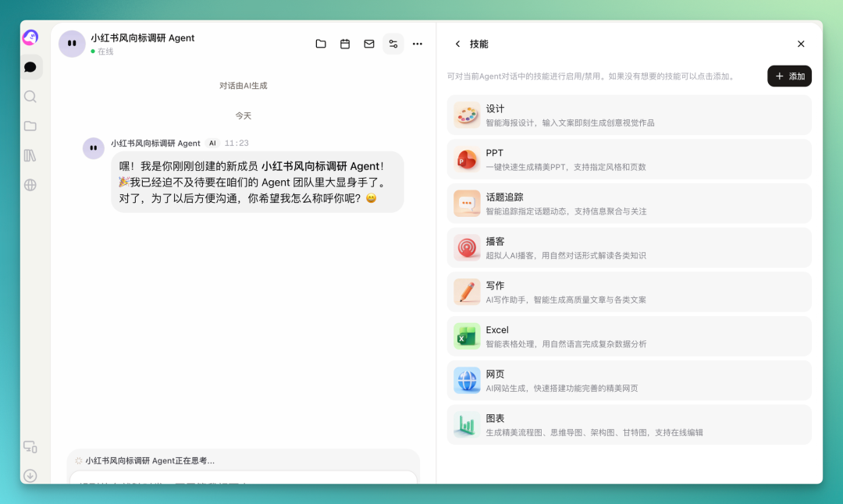
Task: Open the folder icon in the left sidebar
Action: pyautogui.click(x=30, y=126)
